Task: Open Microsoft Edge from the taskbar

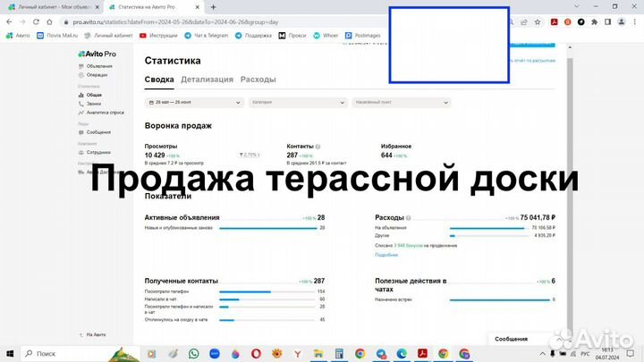Action: pos(402,353)
